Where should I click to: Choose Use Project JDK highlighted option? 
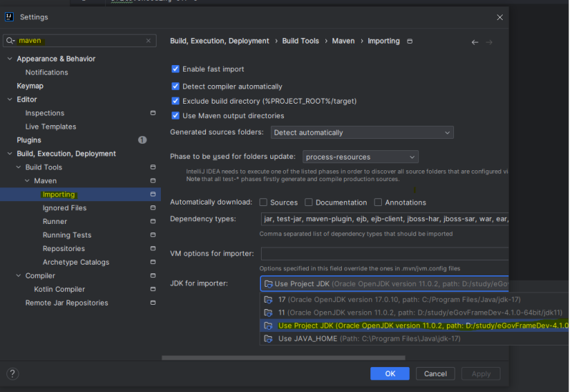tap(414, 325)
